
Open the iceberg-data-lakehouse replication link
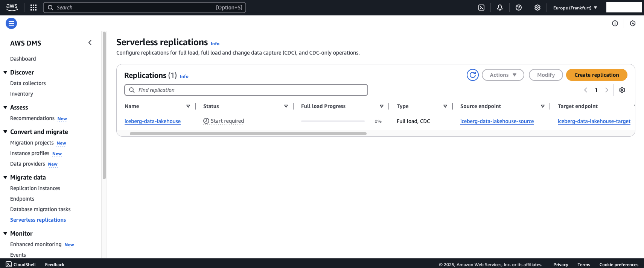click(152, 121)
